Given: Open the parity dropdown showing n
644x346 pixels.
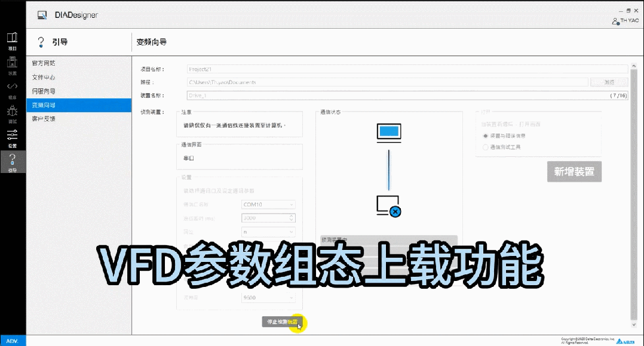Looking at the screenshot, I should (x=268, y=231).
